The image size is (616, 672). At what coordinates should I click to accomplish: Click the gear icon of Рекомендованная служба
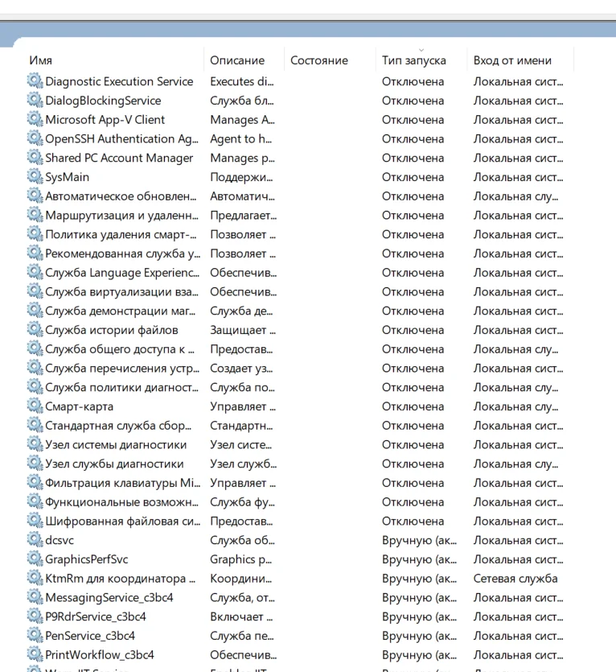pyautogui.click(x=35, y=254)
